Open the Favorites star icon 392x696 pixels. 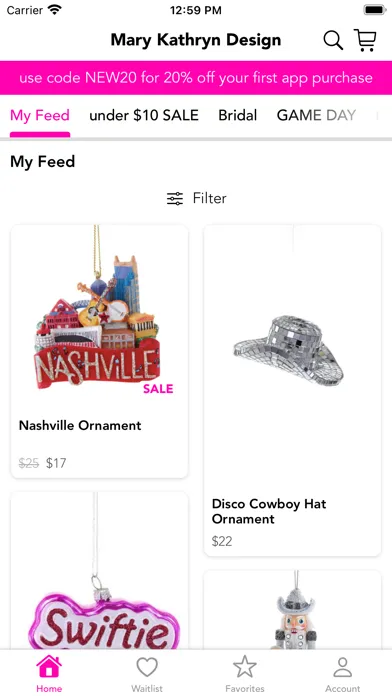pyautogui.click(x=245, y=667)
